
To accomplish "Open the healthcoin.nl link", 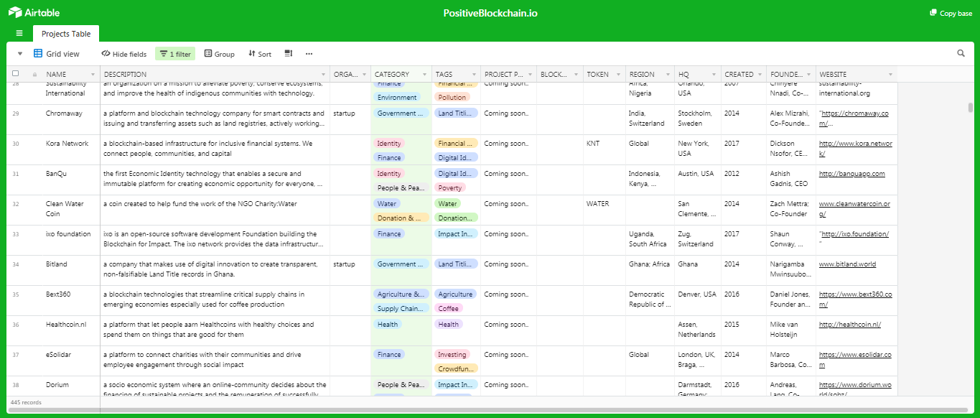I will [850, 325].
